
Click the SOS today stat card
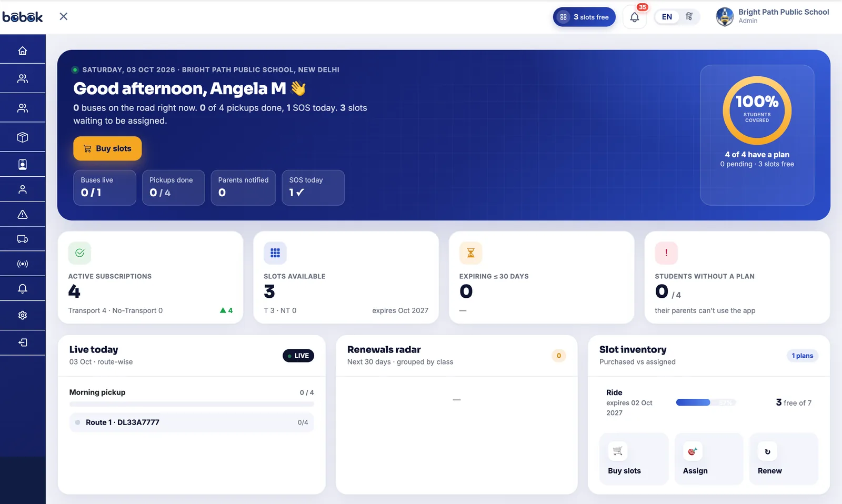(313, 187)
